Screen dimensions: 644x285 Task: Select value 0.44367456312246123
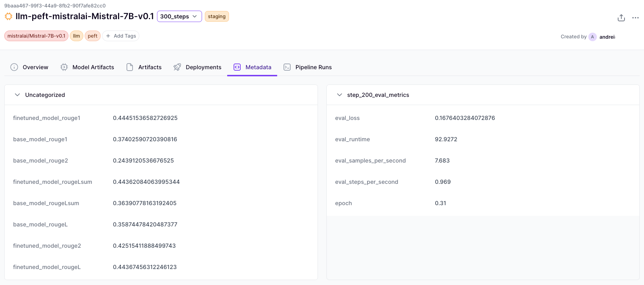tap(145, 267)
